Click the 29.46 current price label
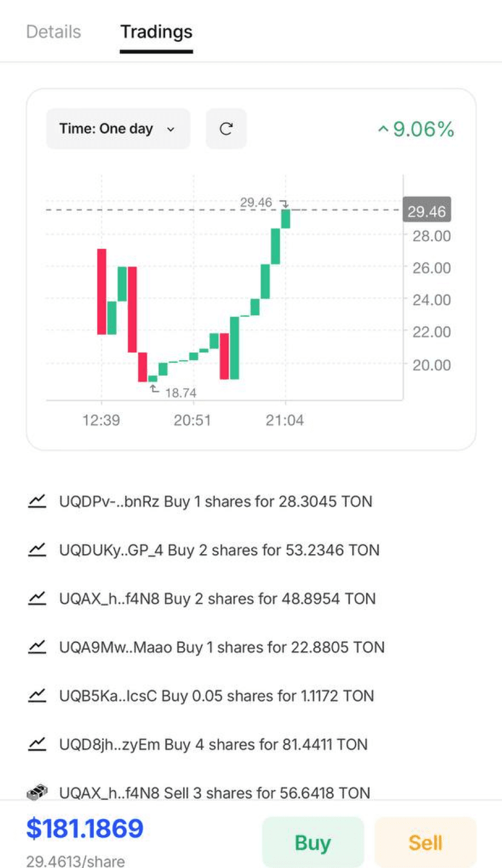The width and height of the screenshot is (502, 868). (426, 212)
